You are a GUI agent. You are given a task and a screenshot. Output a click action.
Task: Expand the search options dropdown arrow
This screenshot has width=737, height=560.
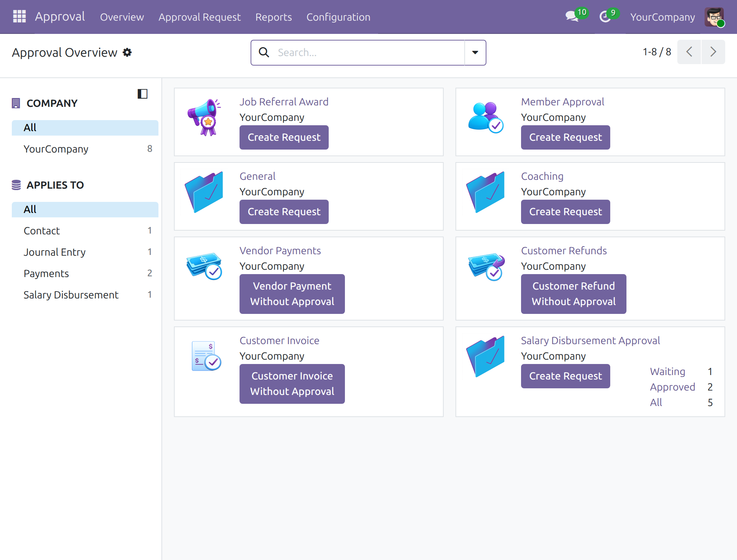click(475, 53)
